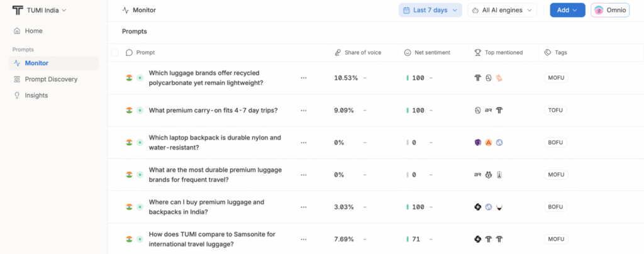The image size is (644, 254).
Task: Click the last brand icon in premium carry-on row
Action: pos(499,111)
